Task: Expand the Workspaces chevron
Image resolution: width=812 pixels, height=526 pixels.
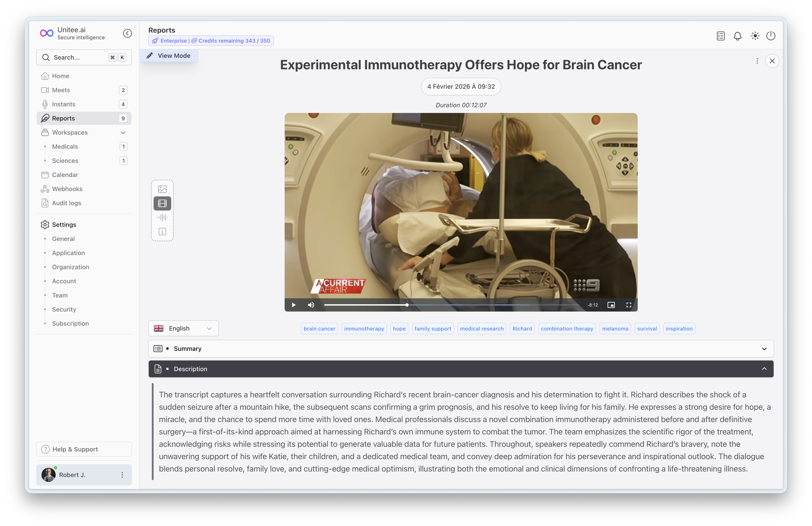Action: pos(123,132)
